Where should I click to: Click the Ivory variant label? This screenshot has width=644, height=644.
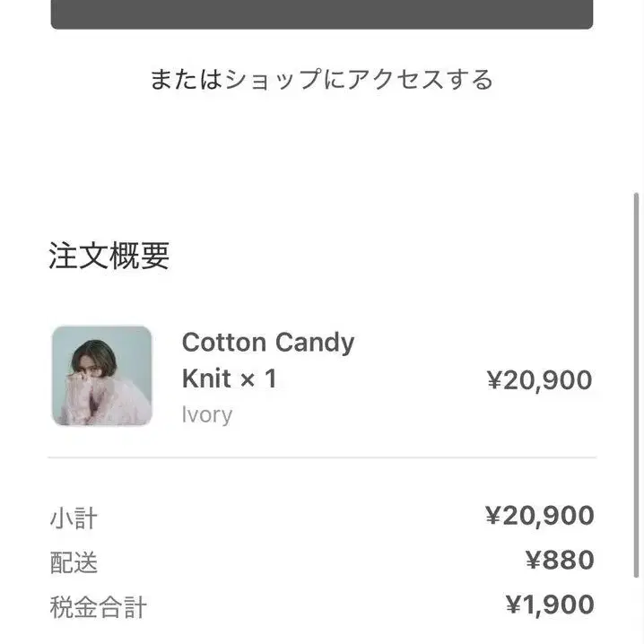206,414
